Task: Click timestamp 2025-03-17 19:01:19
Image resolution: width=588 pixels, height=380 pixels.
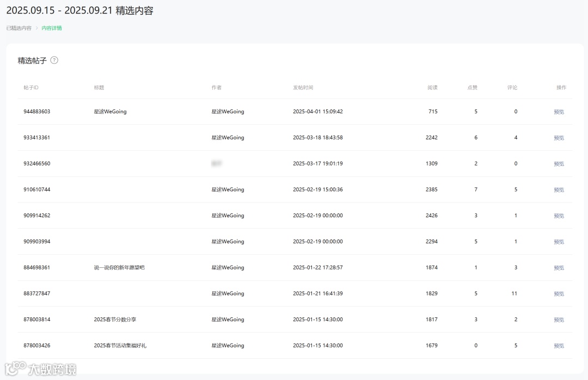Action: [x=317, y=163]
